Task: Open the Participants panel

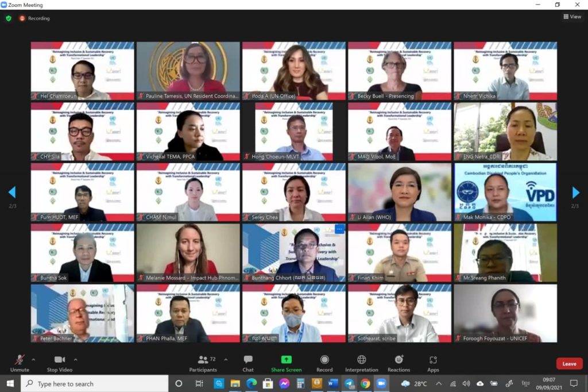Action: pyautogui.click(x=203, y=363)
